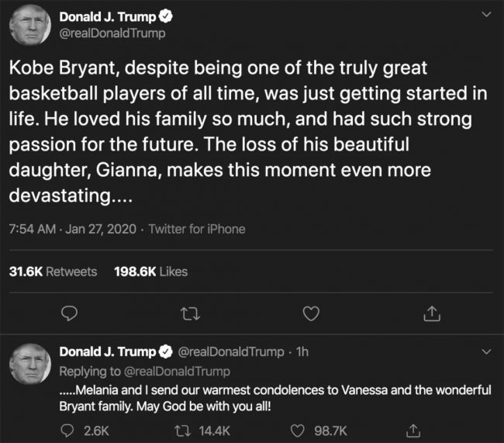Open the top tweet author's profile picture
504x443 pixels.
pos(30,28)
